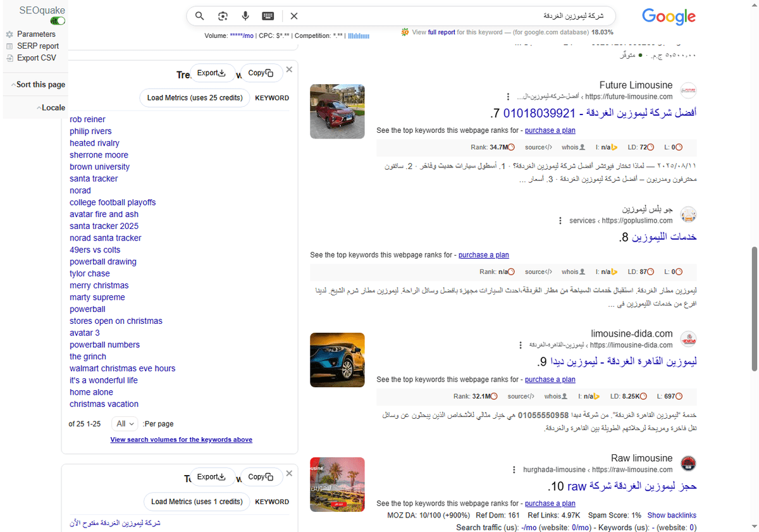Open whois lookup icon for Future Limousine

(x=571, y=147)
